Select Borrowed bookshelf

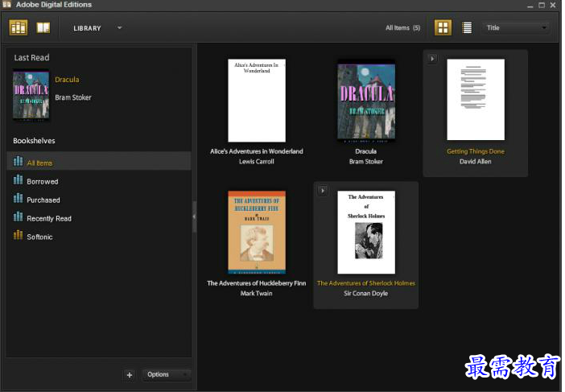99,181
